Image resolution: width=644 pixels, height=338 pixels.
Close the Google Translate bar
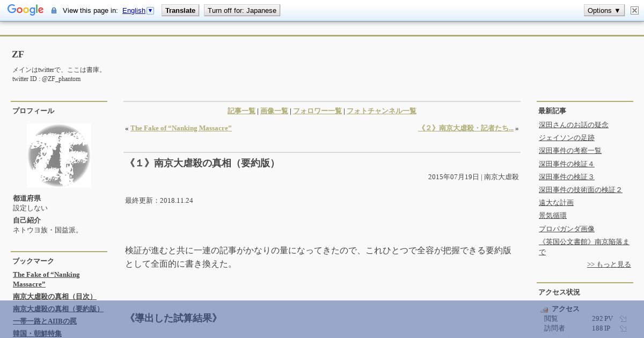click(634, 10)
